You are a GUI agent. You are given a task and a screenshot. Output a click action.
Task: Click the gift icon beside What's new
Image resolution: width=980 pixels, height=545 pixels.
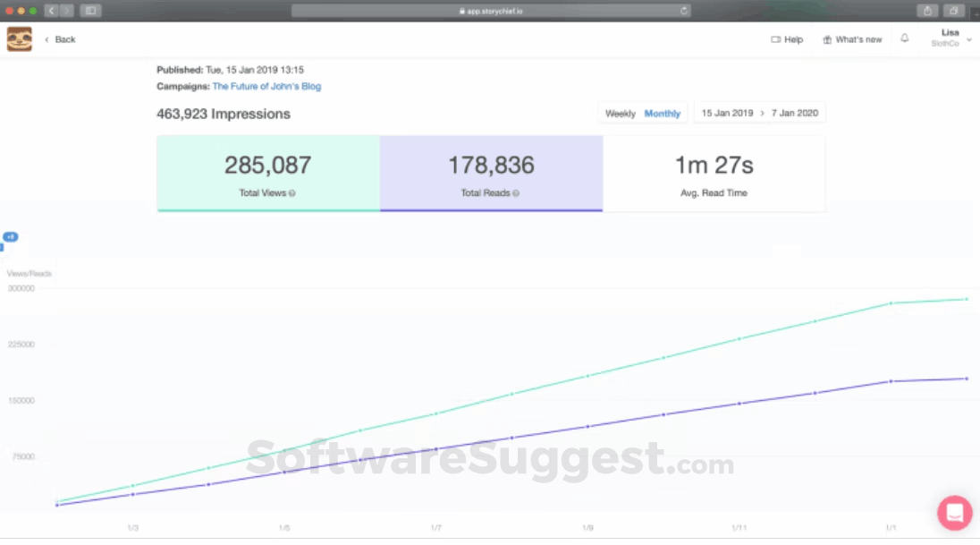(x=827, y=39)
